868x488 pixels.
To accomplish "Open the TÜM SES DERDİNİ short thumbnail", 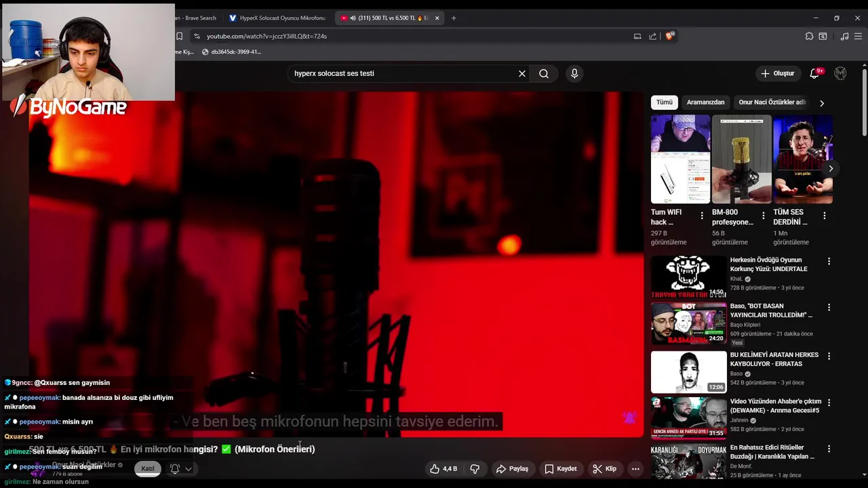I will [x=803, y=159].
